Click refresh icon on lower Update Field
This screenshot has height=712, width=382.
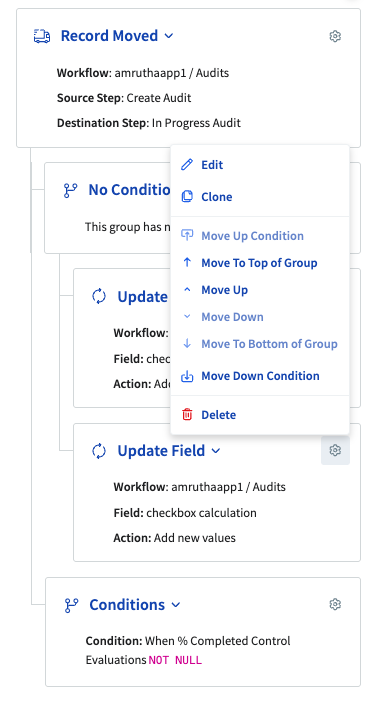[x=99, y=451]
